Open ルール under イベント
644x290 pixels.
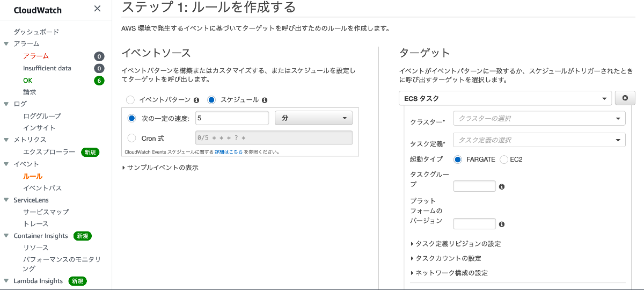tap(33, 176)
